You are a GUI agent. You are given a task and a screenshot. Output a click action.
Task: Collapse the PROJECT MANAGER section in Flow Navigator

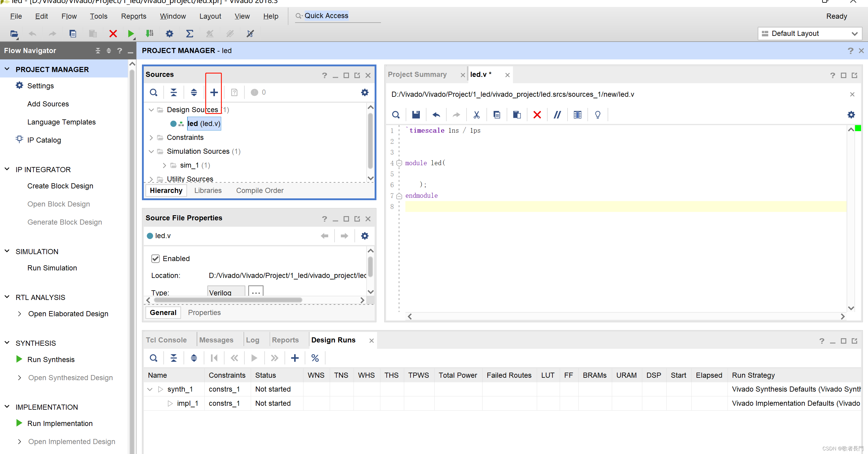7,69
